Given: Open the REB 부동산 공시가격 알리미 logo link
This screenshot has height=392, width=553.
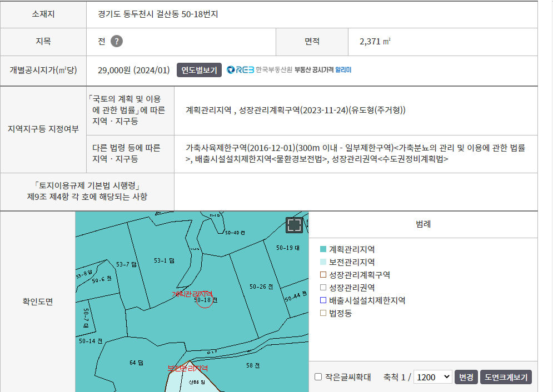Looking at the screenshot, I should coord(289,70).
